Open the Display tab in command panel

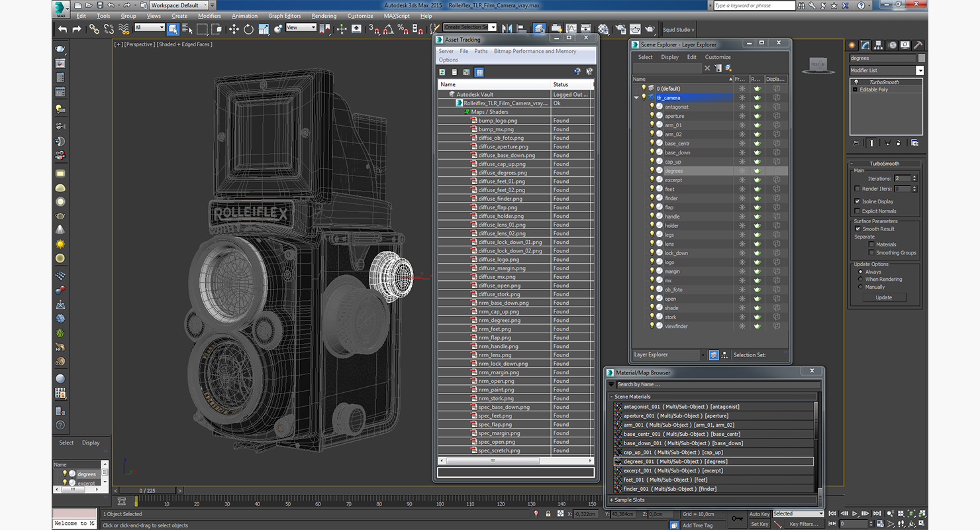pyautogui.click(x=905, y=45)
